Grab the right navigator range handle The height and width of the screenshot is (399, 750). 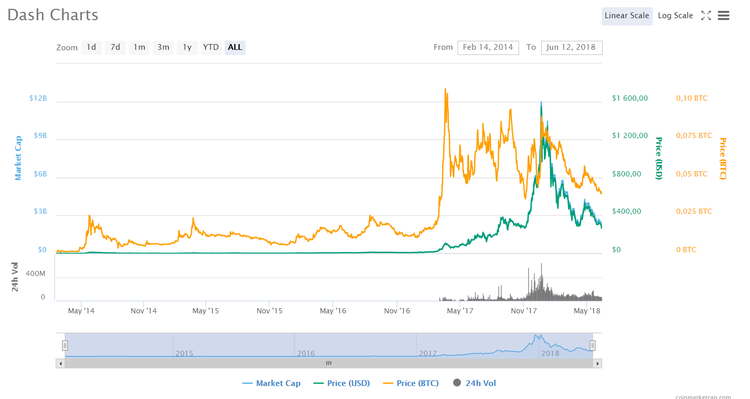[592, 345]
